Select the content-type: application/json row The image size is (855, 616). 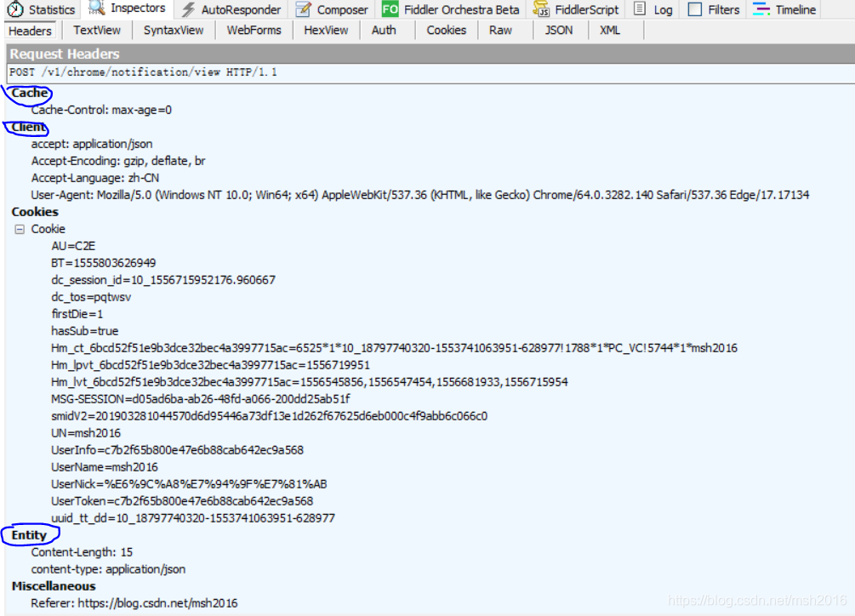point(108,570)
